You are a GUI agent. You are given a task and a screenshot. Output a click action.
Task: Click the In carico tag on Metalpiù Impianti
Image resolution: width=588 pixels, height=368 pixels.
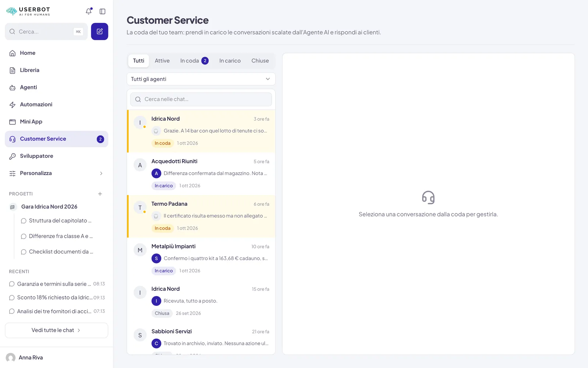(x=164, y=271)
